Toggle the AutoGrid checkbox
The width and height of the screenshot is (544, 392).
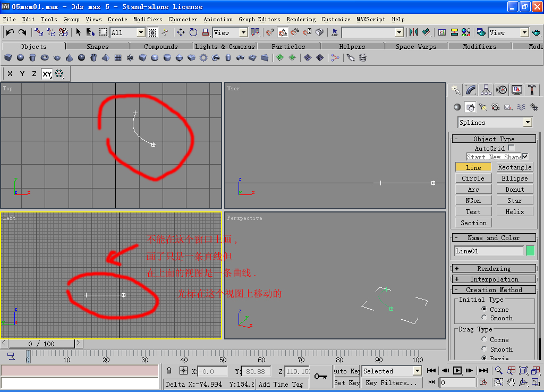point(511,148)
